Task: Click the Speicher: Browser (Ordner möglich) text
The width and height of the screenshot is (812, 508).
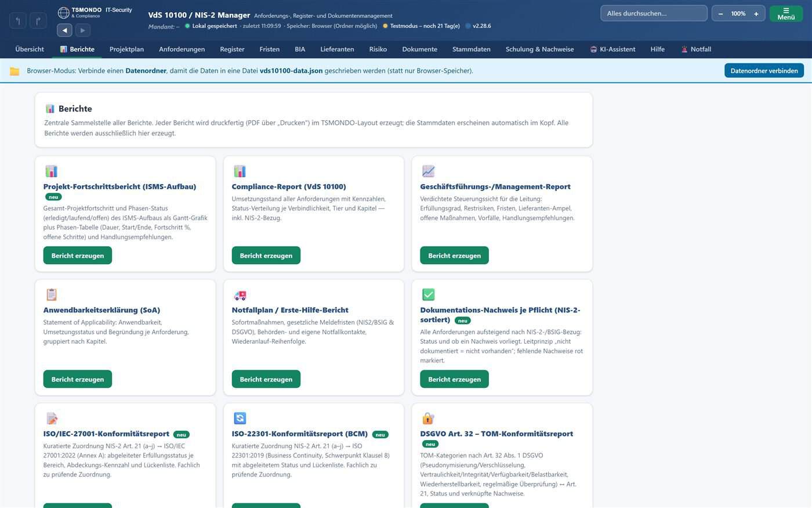Action: point(332,26)
